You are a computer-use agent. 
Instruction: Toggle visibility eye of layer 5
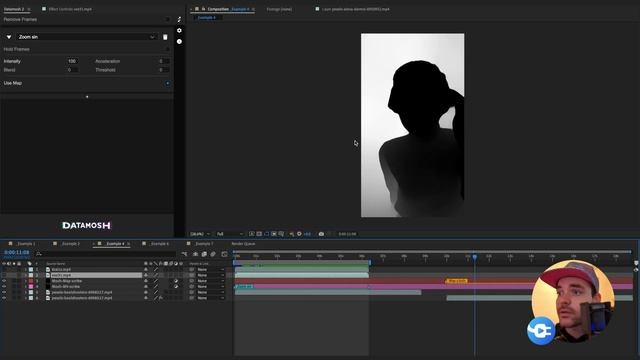4,293
